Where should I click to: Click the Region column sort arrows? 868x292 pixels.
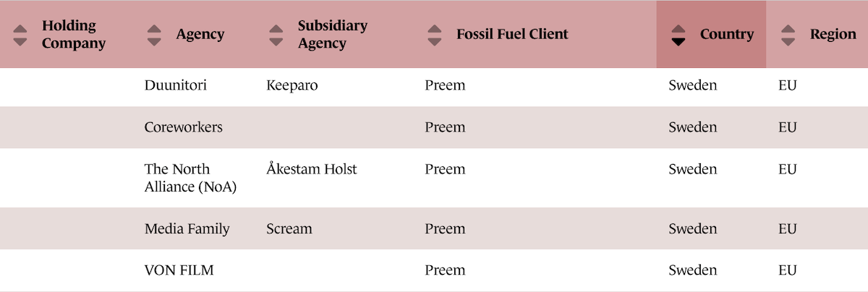click(x=788, y=35)
